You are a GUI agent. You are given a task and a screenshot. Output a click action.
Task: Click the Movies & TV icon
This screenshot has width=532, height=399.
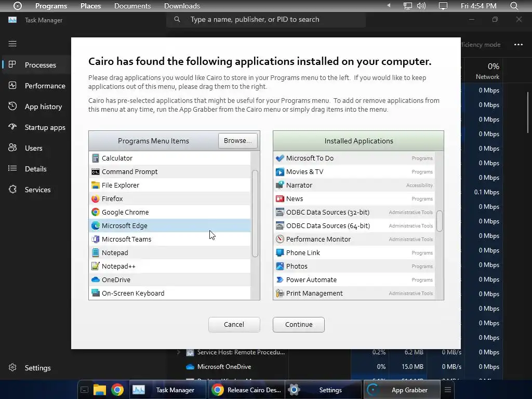click(280, 171)
